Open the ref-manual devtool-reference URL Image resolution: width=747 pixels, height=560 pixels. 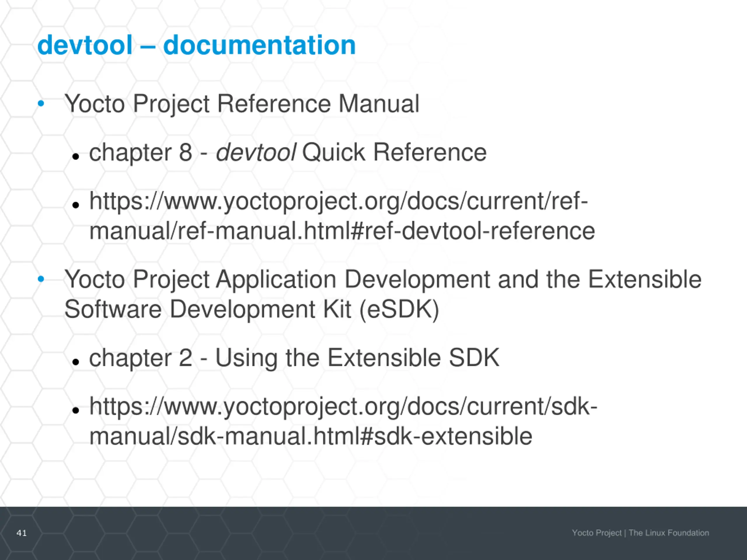(x=342, y=216)
